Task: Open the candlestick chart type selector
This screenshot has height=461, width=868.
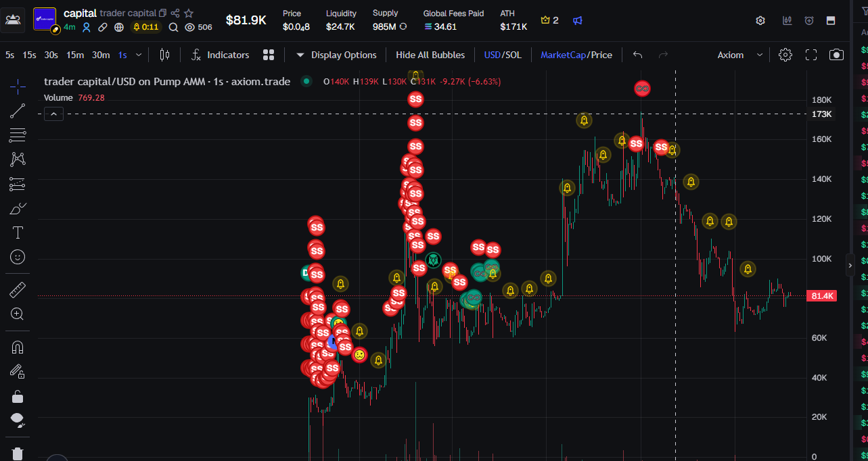Action: click(164, 55)
